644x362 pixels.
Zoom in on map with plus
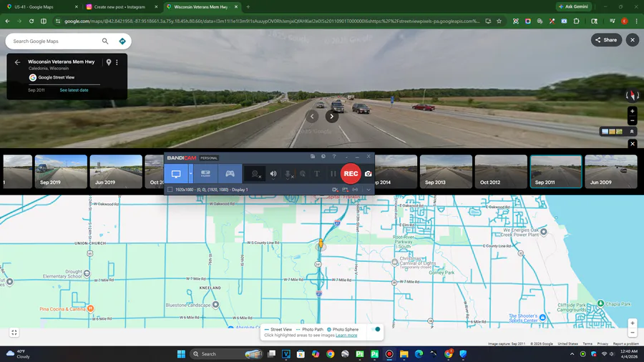(633, 323)
